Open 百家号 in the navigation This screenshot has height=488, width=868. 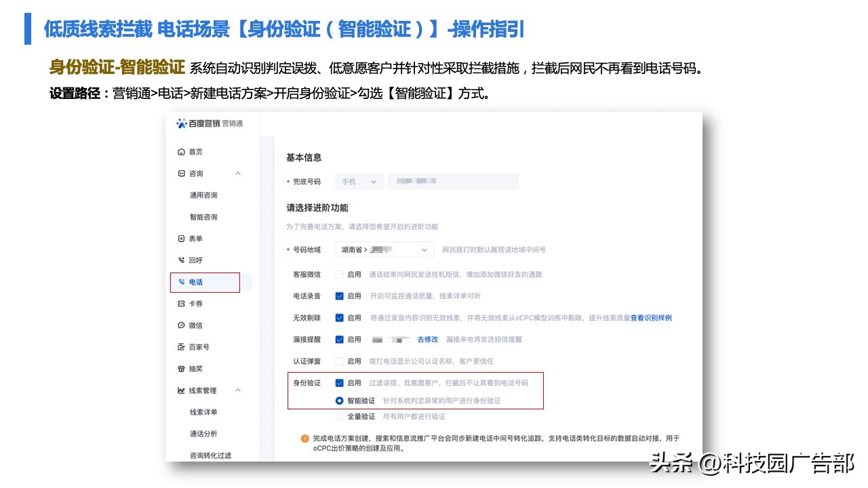pyautogui.click(x=198, y=346)
